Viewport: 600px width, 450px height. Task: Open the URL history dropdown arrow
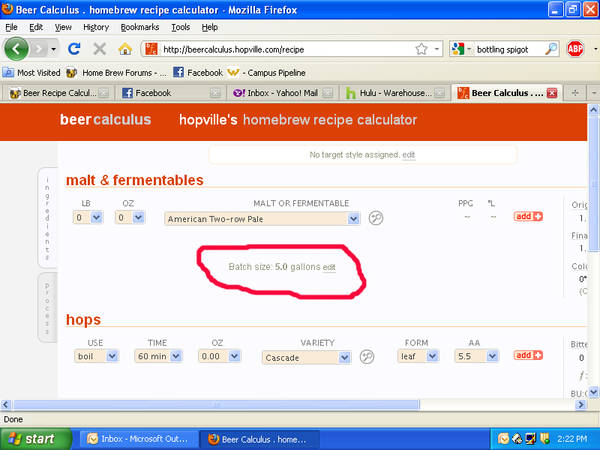coord(437,49)
